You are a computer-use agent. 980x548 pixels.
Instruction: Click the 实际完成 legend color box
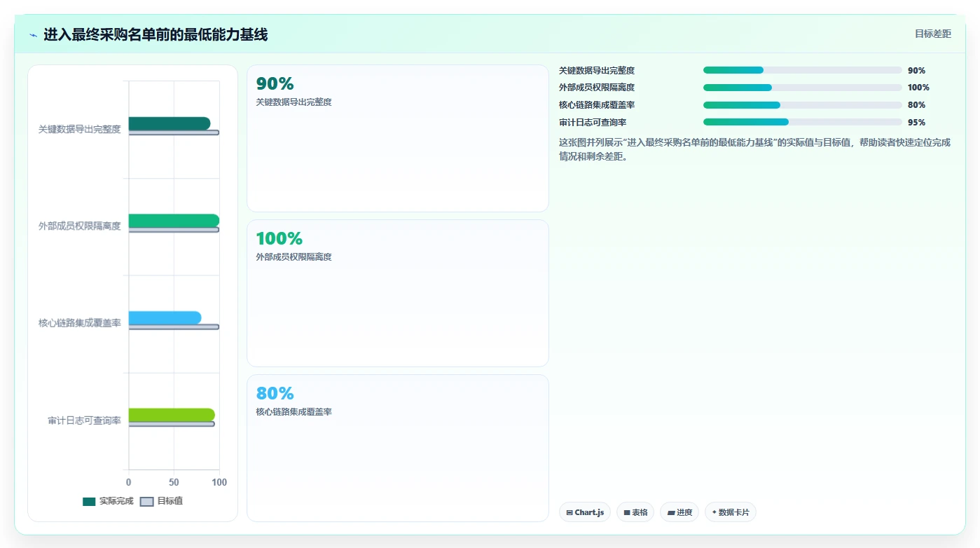tap(89, 501)
